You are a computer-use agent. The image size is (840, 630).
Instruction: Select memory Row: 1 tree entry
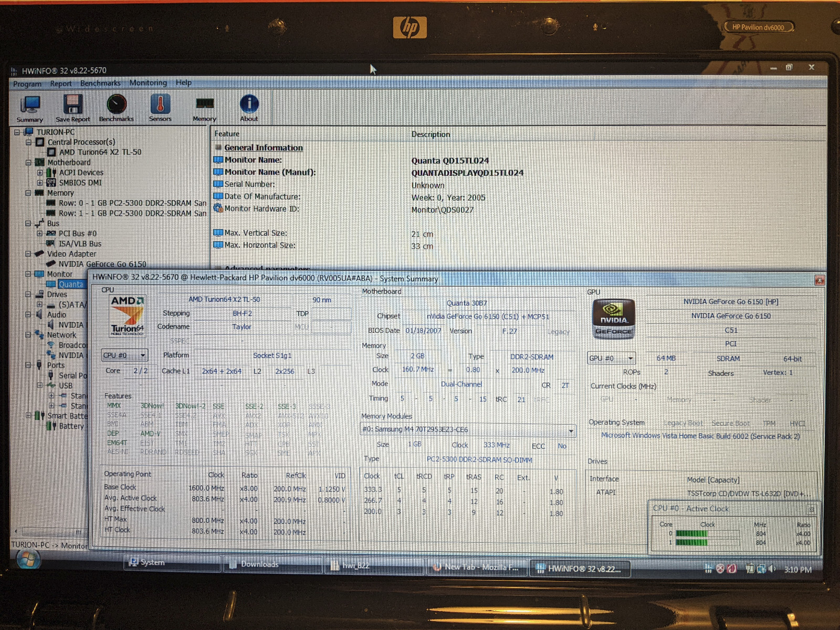coord(132,214)
